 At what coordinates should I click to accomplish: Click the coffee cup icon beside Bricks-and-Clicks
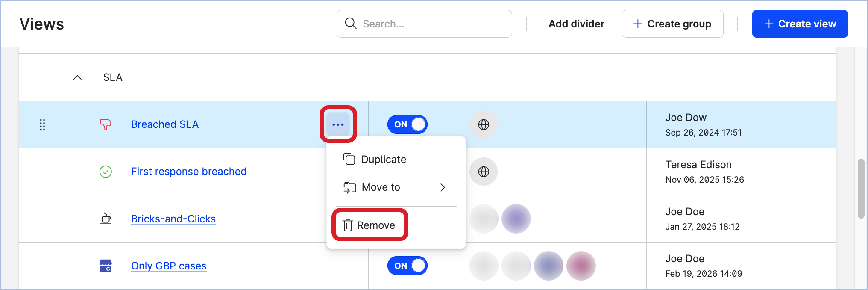point(106,219)
